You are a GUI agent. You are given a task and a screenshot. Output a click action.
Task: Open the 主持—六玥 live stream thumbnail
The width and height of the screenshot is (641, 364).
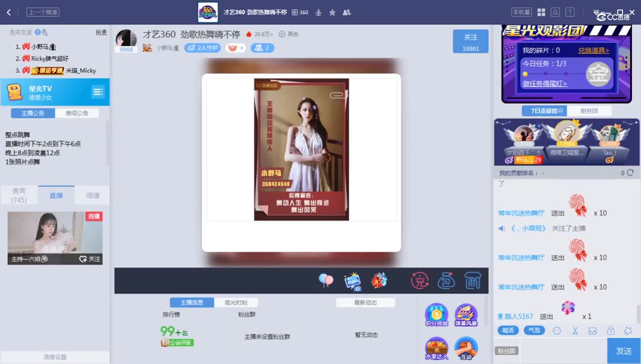pyautogui.click(x=55, y=238)
